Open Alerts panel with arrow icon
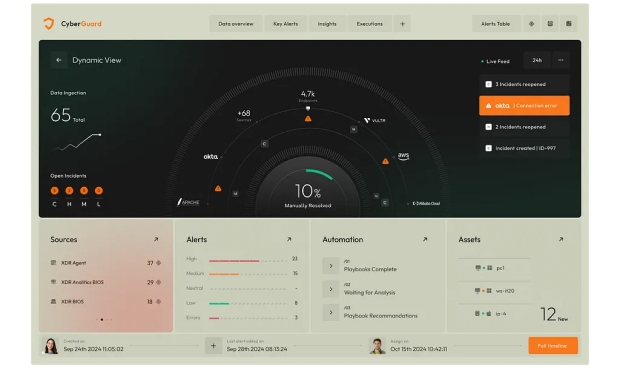 [289, 239]
